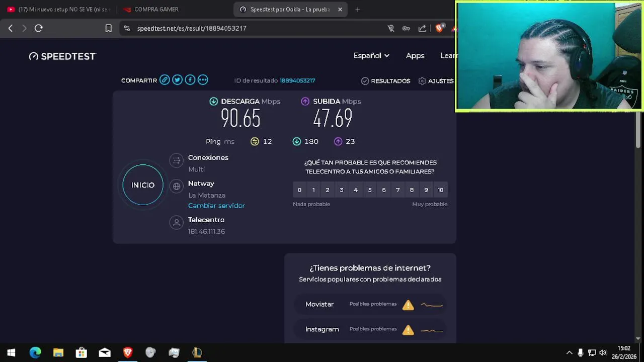644x362 pixels.
Task: Rate recommendation as 1
Action: coord(313,190)
